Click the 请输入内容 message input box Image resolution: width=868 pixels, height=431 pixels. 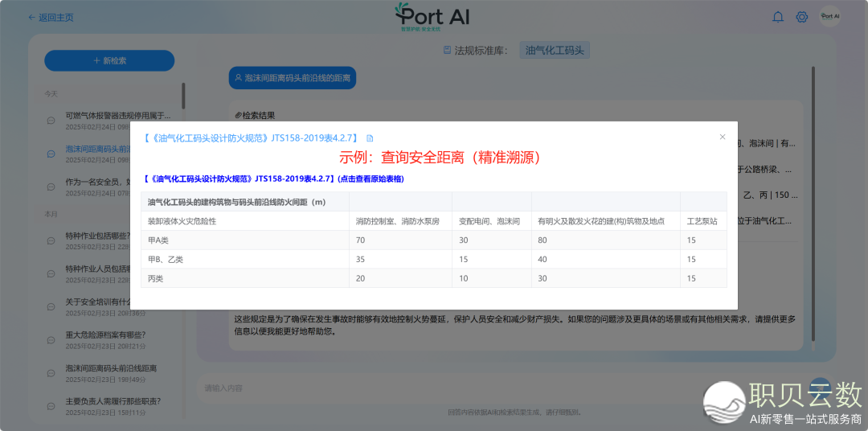coord(498,388)
